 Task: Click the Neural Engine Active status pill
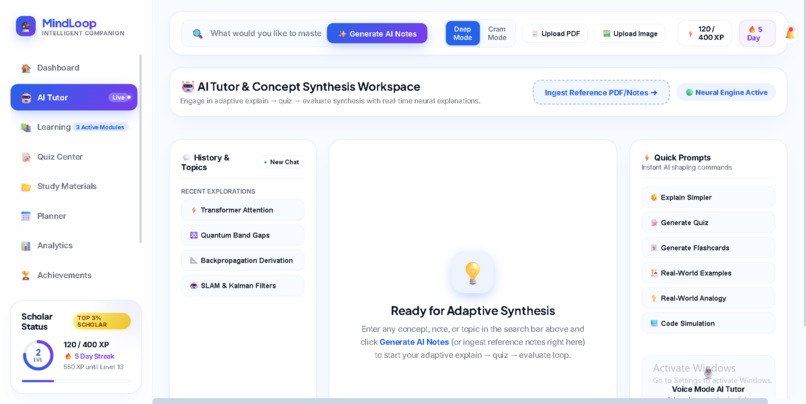(x=726, y=93)
